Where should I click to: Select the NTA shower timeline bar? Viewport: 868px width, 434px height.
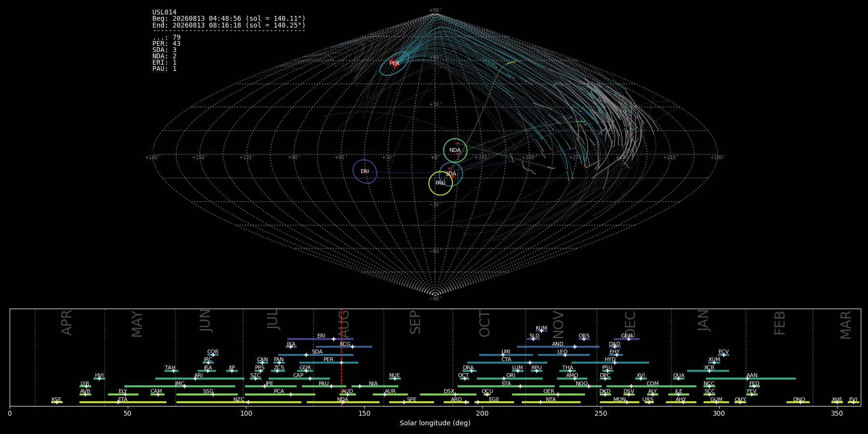[x=551, y=402]
